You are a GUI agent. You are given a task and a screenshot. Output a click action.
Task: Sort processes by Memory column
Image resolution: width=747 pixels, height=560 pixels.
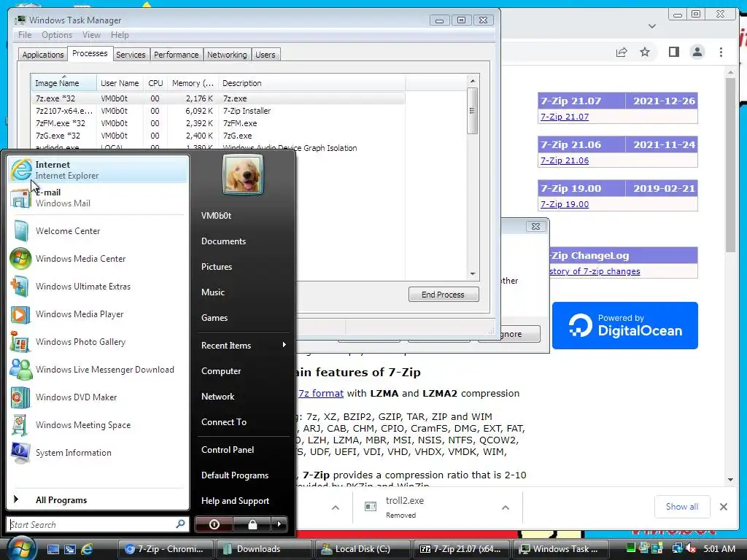pos(193,83)
